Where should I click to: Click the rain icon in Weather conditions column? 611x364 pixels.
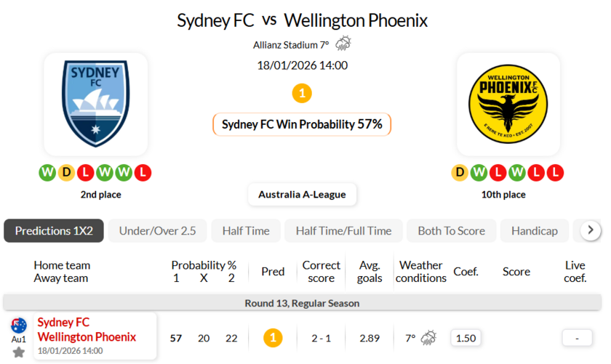pos(428,338)
